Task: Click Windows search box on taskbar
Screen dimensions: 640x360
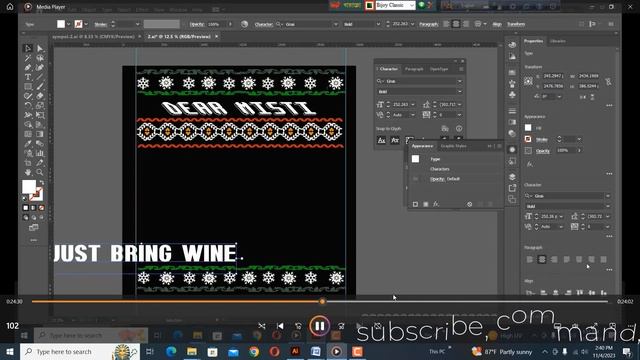Action: coord(80,351)
